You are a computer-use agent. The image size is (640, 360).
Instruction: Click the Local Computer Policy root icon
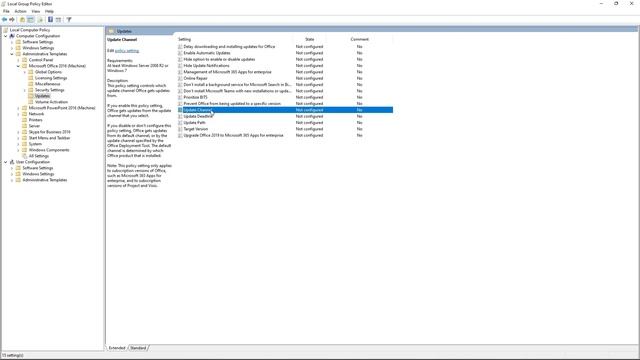coord(6,30)
